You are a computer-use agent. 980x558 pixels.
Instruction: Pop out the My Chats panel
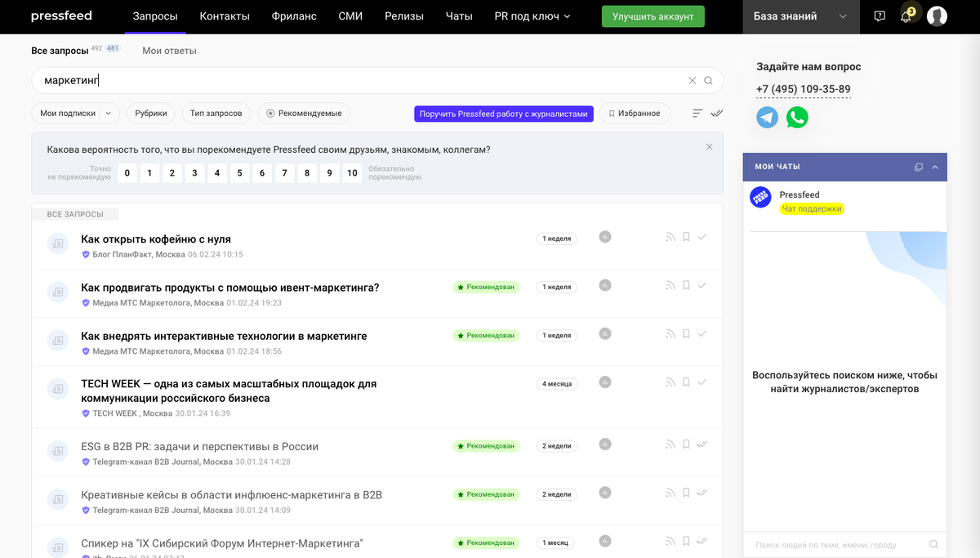tap(919, 167)
